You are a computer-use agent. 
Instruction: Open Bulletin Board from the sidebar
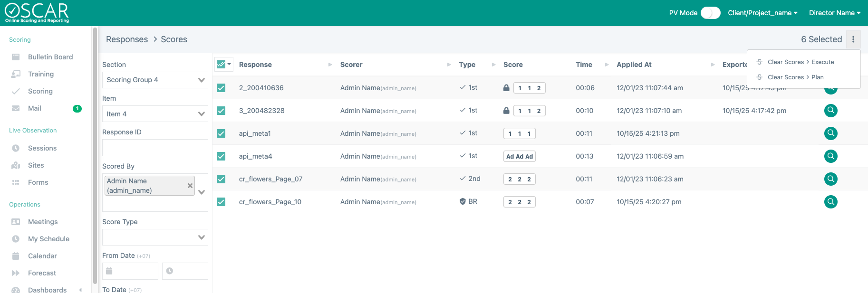(50, 57)
